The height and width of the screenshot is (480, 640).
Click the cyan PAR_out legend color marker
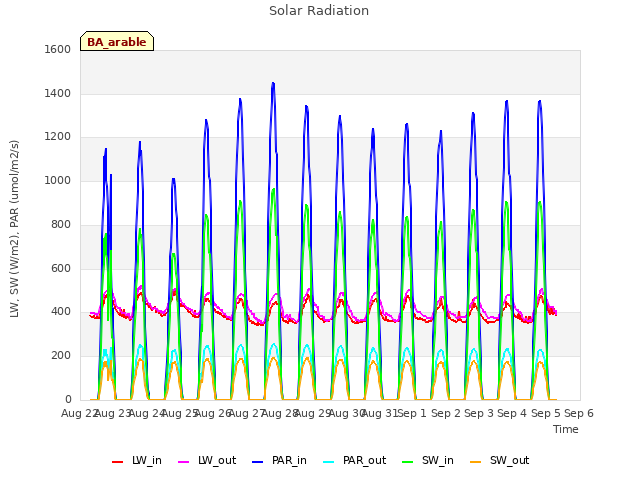coord(328,462)
